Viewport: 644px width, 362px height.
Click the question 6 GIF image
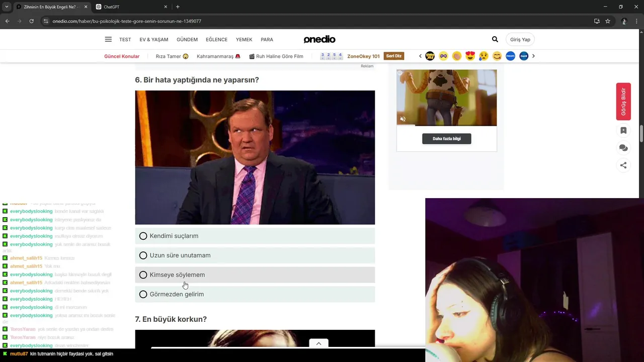point(255,157)
